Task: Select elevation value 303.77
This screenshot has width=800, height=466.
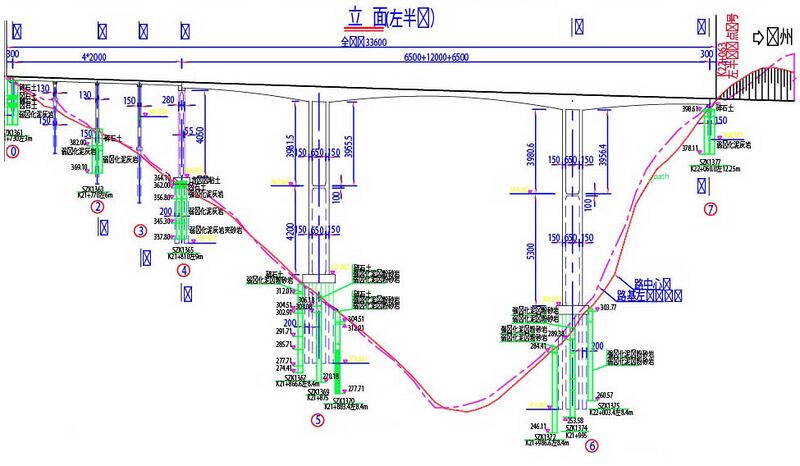Action: tap(608, 307)
